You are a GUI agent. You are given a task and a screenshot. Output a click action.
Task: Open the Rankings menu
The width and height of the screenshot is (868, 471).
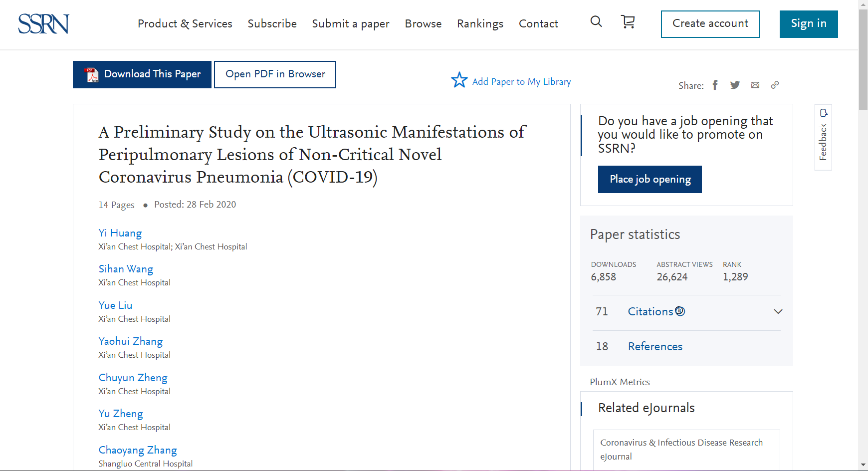click(x=480, y=24)
